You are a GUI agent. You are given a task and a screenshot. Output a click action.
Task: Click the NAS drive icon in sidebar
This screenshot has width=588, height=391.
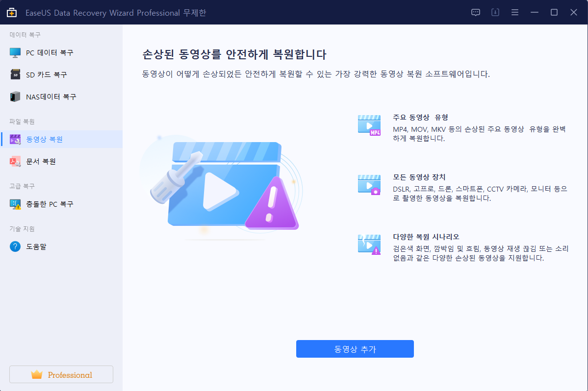(x=15, y=97)
